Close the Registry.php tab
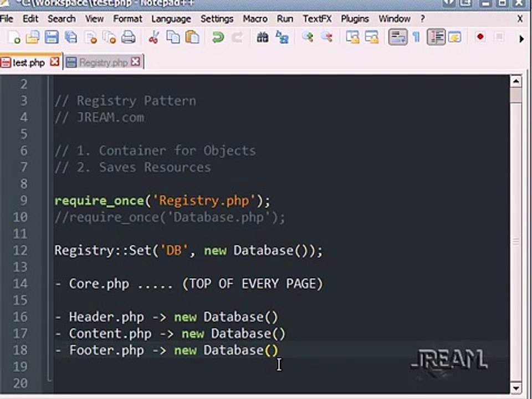Viewport: 532px width, 399px height. (135, 62)
